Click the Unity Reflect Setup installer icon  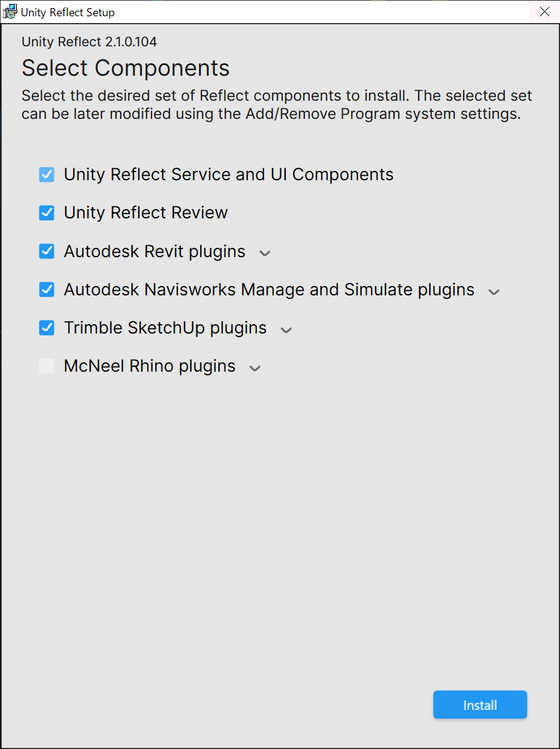pos(10,12)
